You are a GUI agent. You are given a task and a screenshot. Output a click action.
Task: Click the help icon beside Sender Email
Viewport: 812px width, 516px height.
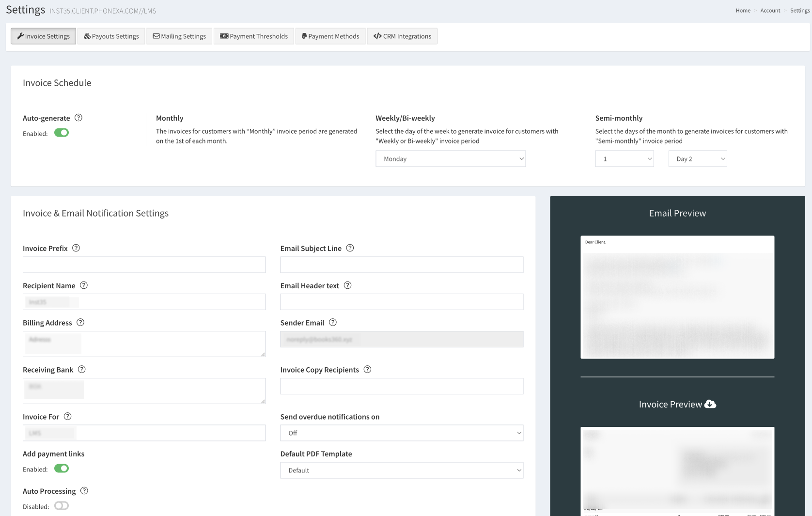pyautogui.click(x=333, y=323)
